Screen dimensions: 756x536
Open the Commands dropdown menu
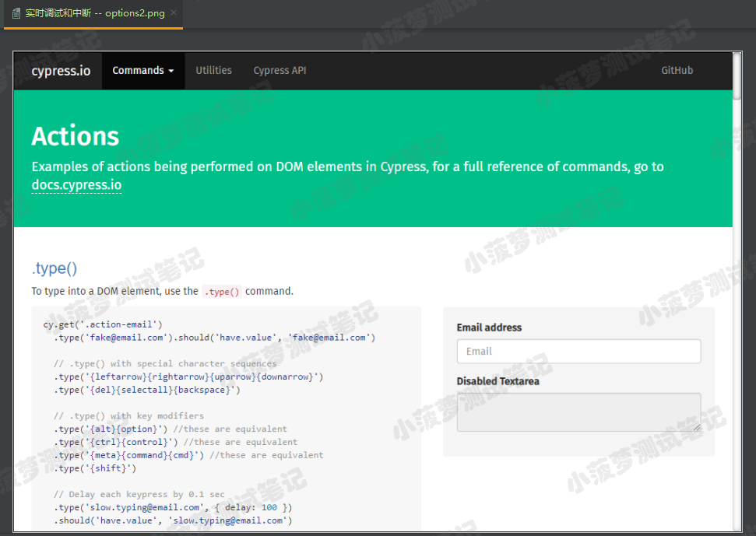143,70
